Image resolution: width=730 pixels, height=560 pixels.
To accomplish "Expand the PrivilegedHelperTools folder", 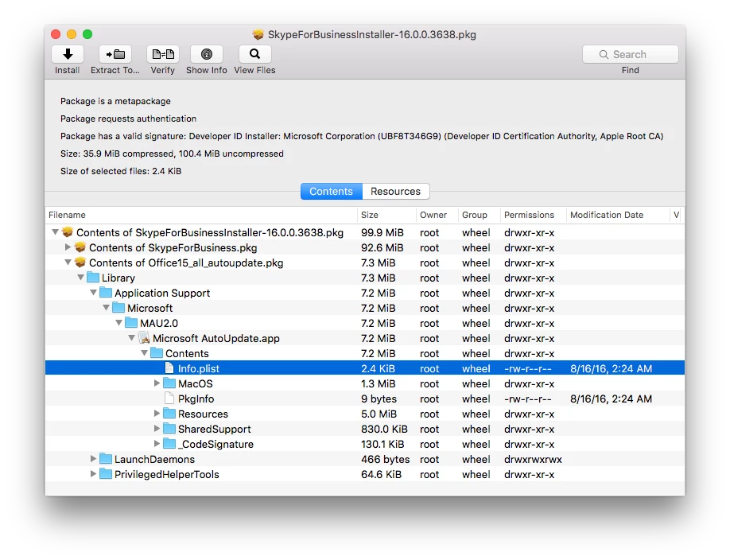I will [93, 474].
